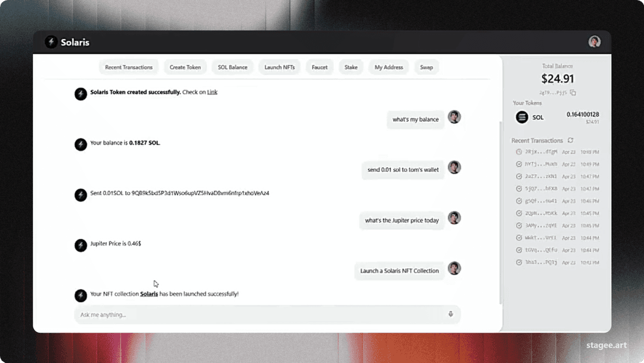Screen dimensions: 644x363
Task: Select the Create Token quick action
Action: tap(185, 67)
